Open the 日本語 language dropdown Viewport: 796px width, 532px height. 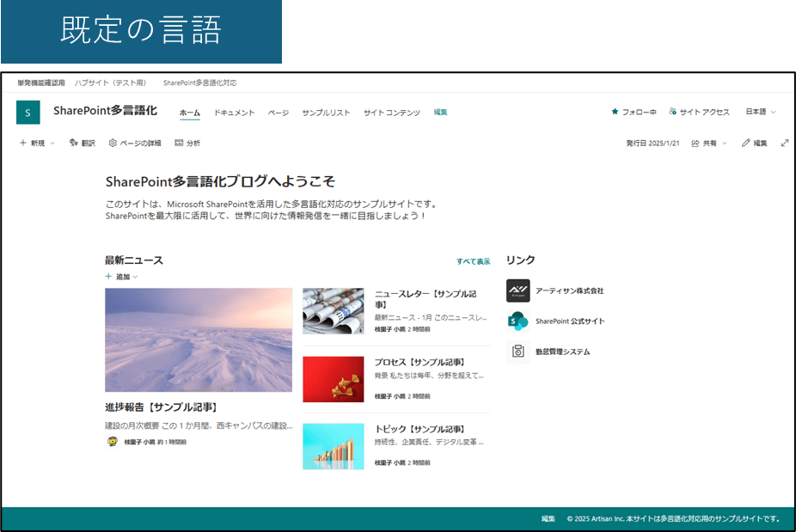coord(761,112)
